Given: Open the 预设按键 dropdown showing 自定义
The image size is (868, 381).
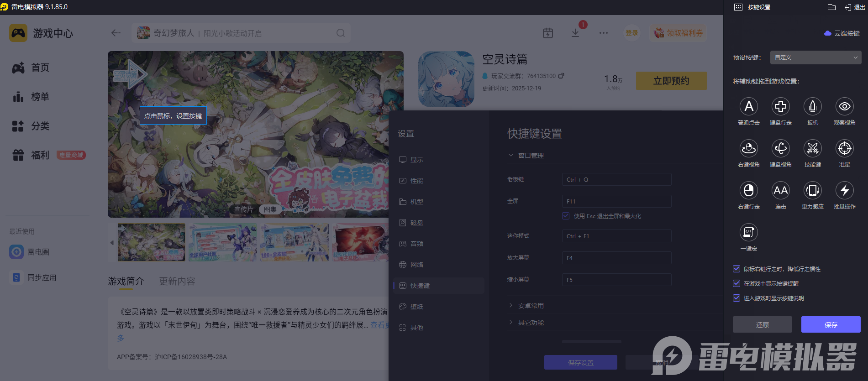Looking at the screenshot, I should 815,57.
